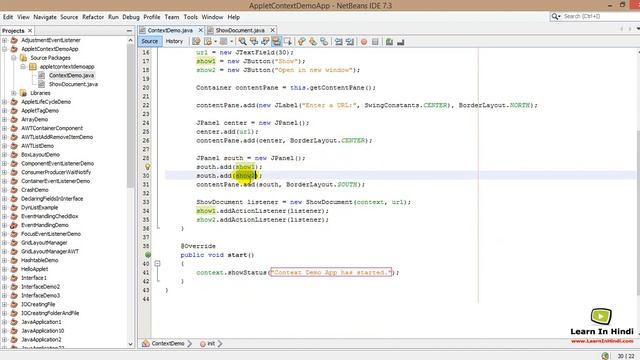Viewport: 640px width, 360px height.
Task: Switch editor to Source view
Action: pyautogui.click(x=150, y=41)
